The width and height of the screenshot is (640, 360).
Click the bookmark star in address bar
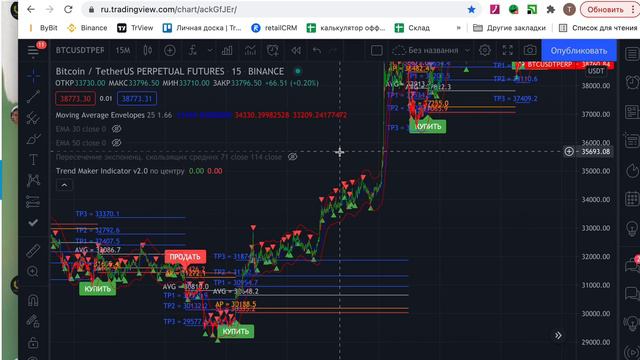tap(471, 9)
